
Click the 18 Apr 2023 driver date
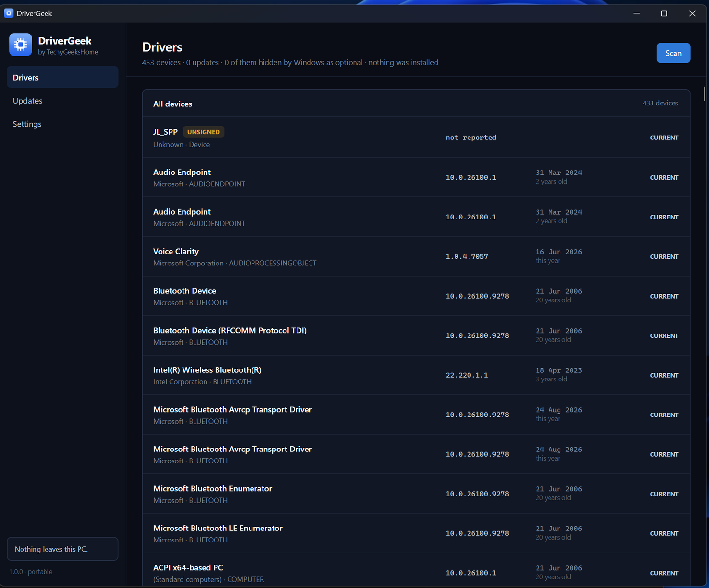coord(559,370)
